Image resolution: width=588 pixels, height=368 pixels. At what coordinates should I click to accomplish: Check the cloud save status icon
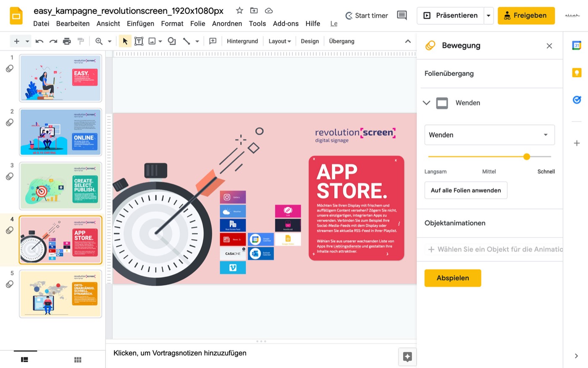pos(269,10)
